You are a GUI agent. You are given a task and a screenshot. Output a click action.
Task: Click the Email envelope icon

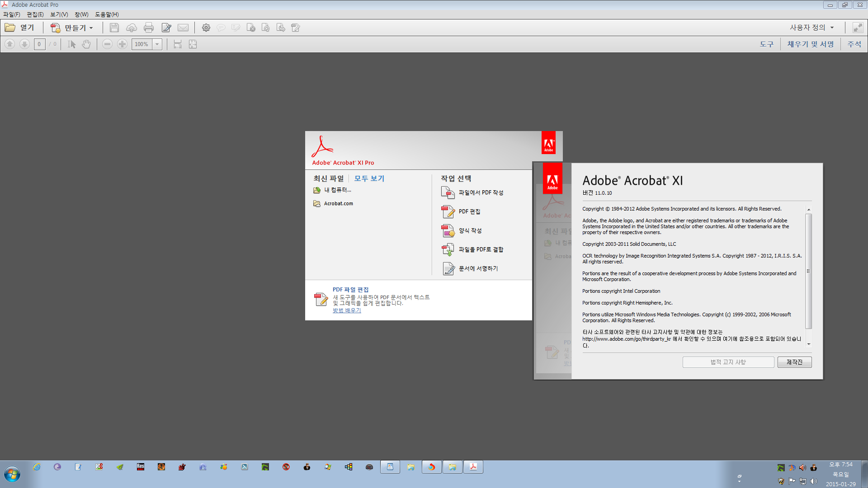[183, 28]
